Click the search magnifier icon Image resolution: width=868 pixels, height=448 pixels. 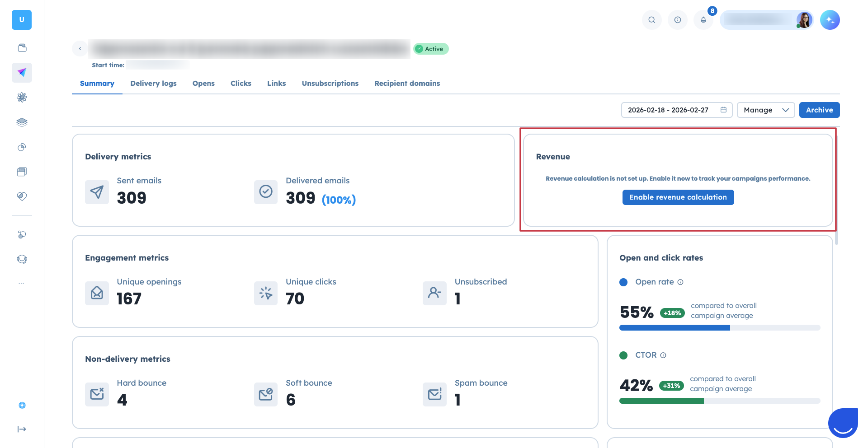(651, 20)
